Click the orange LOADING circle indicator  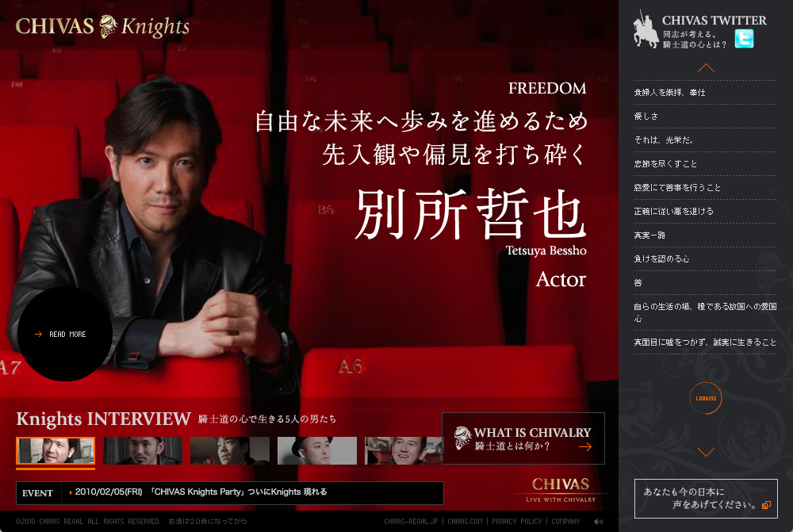[x=706, y=399]
